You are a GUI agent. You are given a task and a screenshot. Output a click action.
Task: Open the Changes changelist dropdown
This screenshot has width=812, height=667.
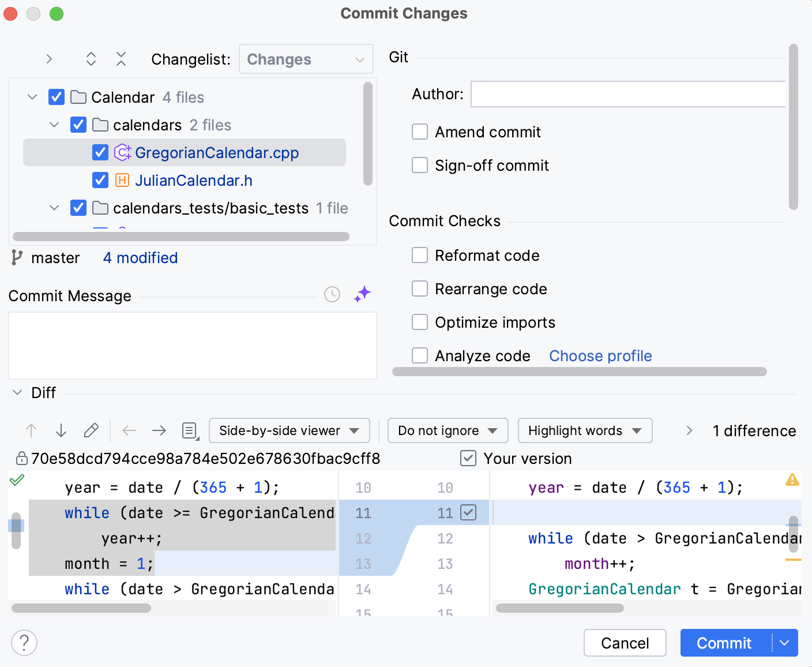[306, 59]
